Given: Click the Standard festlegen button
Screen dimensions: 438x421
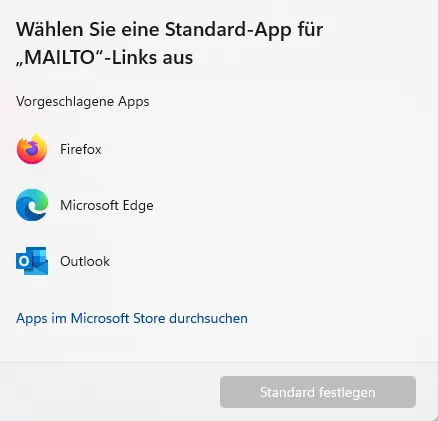Looking at the screenshot, I should coord(318,392).
